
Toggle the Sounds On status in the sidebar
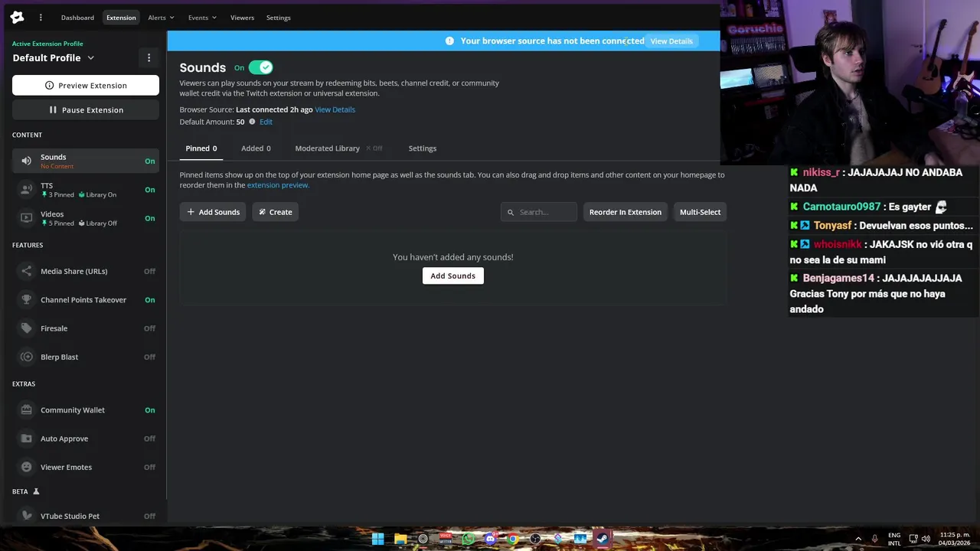click(150, 161)
